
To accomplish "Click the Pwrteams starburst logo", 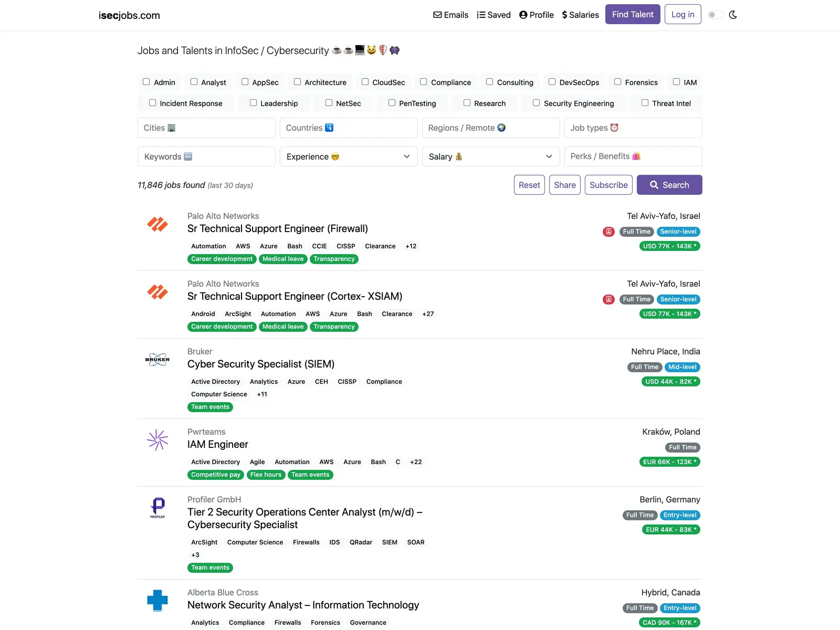I will [x=157, y=440].
